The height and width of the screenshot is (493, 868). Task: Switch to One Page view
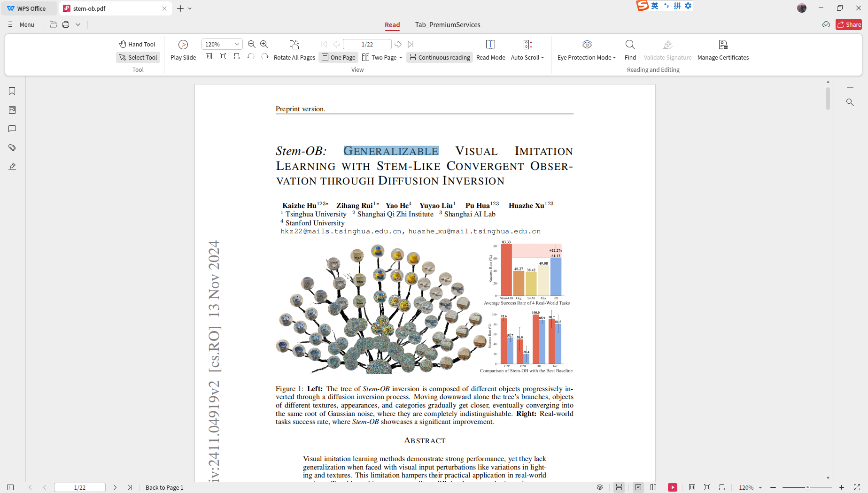(x=338, y=57)
